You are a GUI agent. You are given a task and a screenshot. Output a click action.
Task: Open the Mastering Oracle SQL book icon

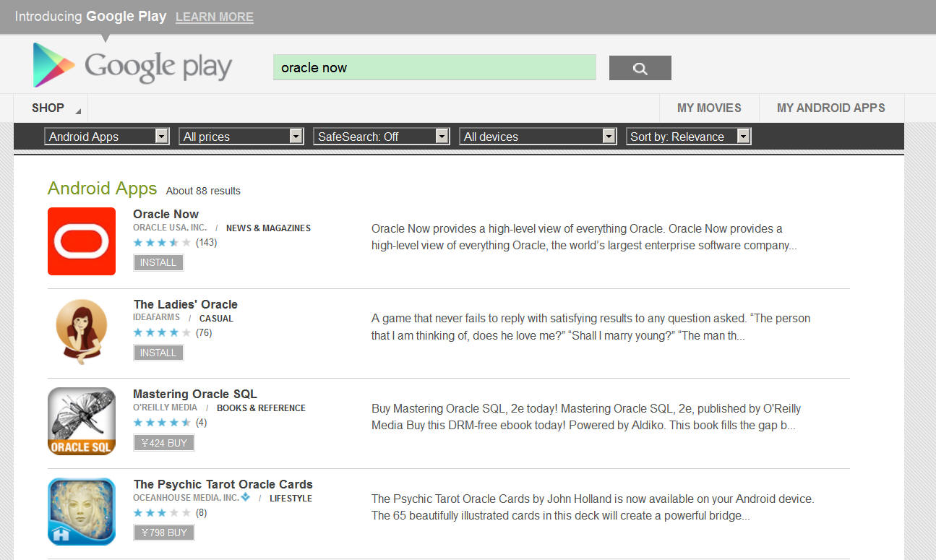[x=81, y=421]
